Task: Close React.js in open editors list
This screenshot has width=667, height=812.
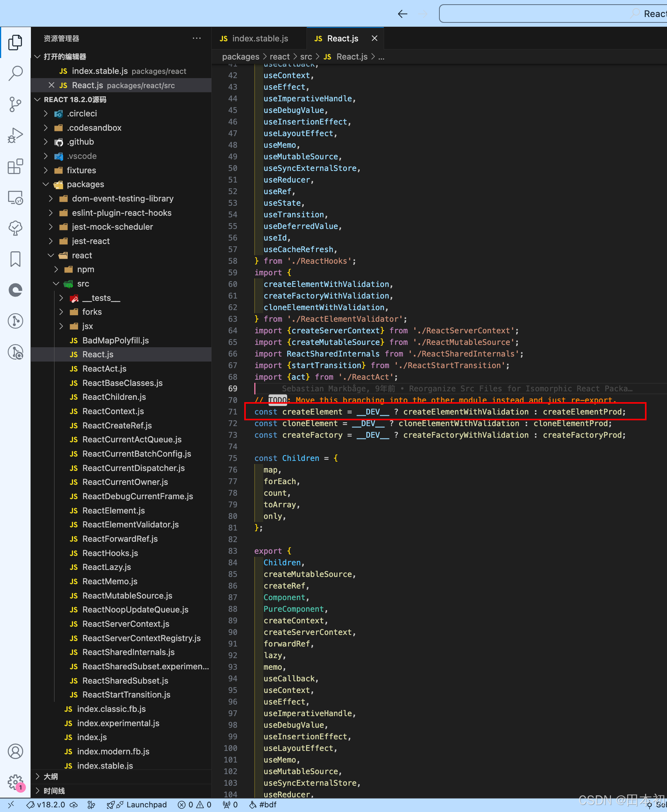Action: pos(51,85)
